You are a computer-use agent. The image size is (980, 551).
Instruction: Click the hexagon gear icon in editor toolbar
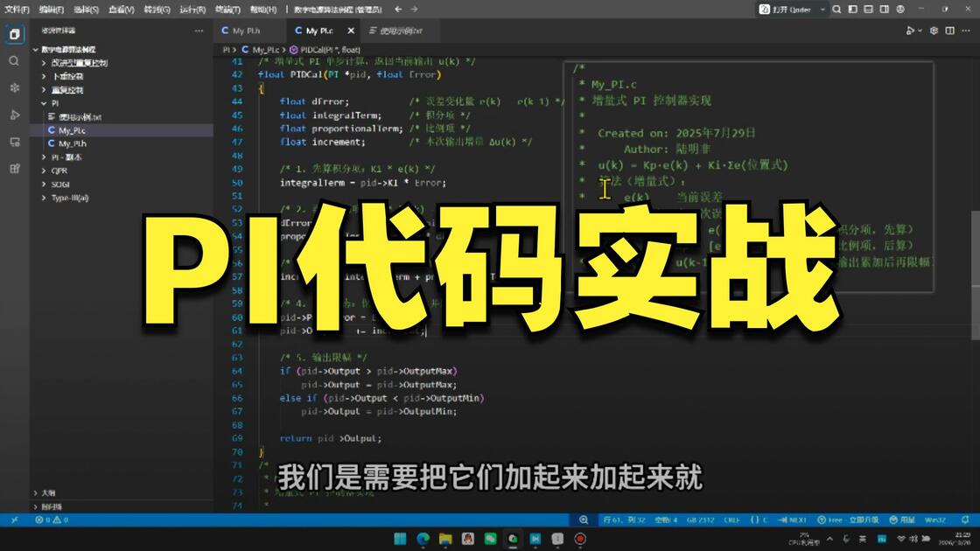coord(934,31)
